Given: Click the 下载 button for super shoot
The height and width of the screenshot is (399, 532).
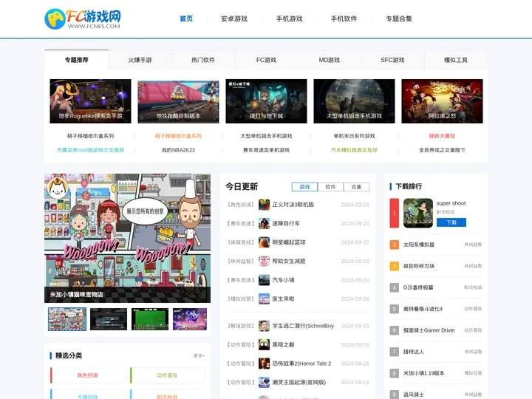Looking at the screenshot, I should [x=451, y=222].
